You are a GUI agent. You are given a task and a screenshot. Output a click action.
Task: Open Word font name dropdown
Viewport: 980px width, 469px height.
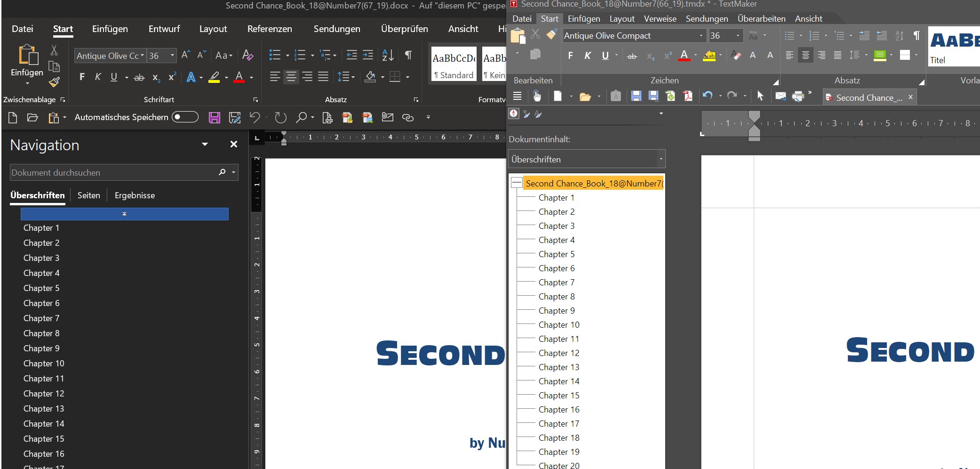pyautogui.click(x=142, y=55)
